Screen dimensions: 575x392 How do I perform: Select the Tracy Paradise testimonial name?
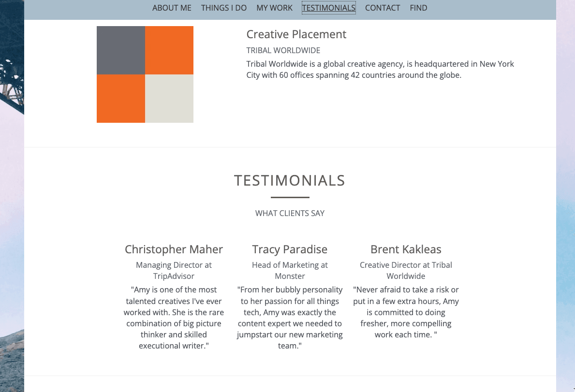pyautogui.click(x=290, y=249)
